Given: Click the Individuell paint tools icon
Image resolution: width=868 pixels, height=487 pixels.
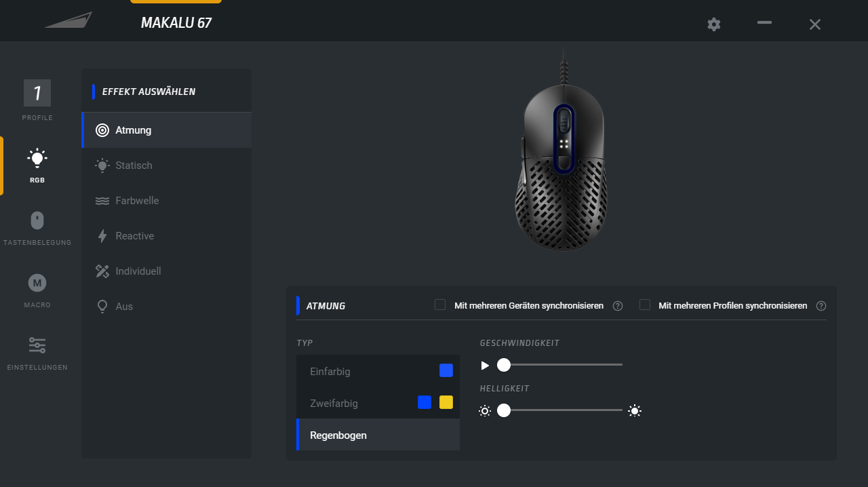Looking at the screenshot, I should coord(102,271).
